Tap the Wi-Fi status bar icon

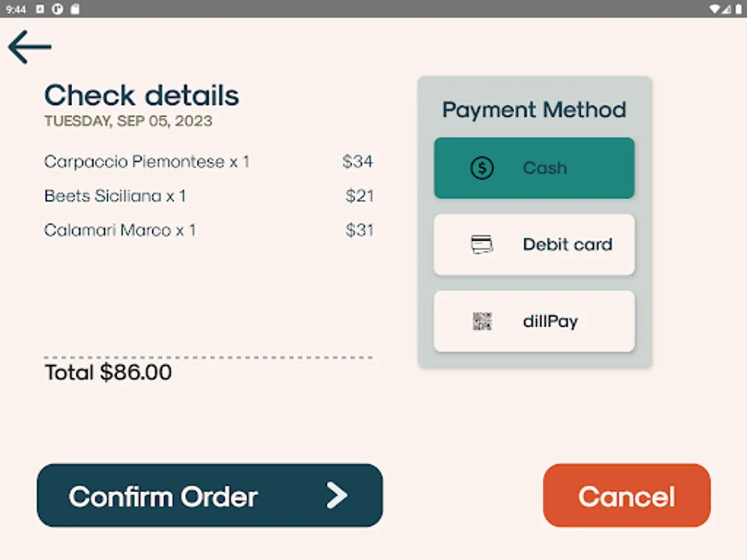tap(714, 9)
